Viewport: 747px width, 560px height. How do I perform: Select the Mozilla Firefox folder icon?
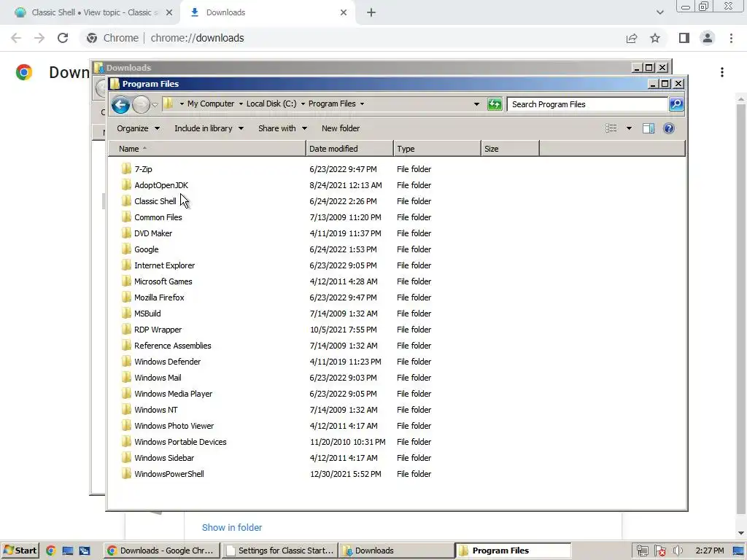pyautogui.click(x=126, y=297)
